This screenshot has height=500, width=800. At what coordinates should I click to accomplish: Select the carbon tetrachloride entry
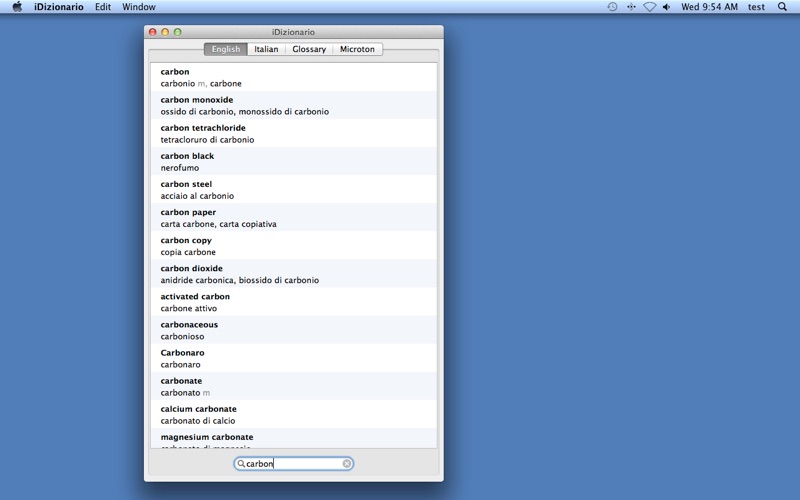tap(294, 133)
